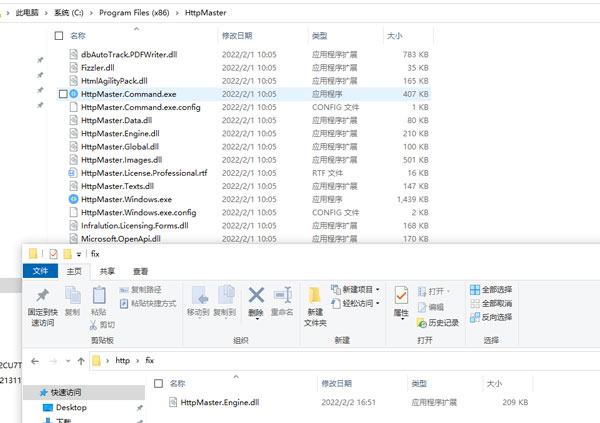Screen dimensions: 600x423
Task: Click the Cut scissors icon
Action: pos(93,325)
